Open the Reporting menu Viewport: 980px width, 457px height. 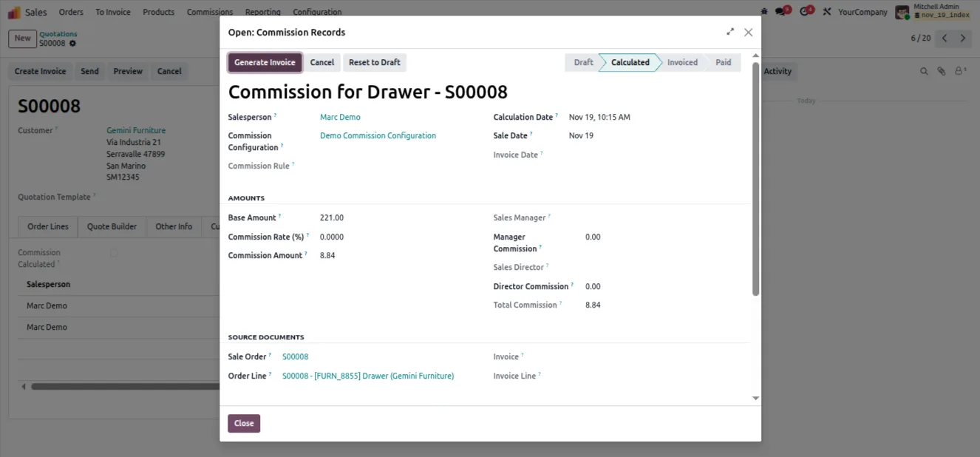pos(263,12)
